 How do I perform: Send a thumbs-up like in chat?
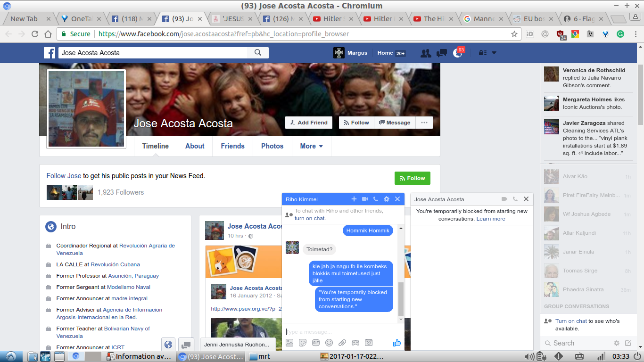coord(396,343)
